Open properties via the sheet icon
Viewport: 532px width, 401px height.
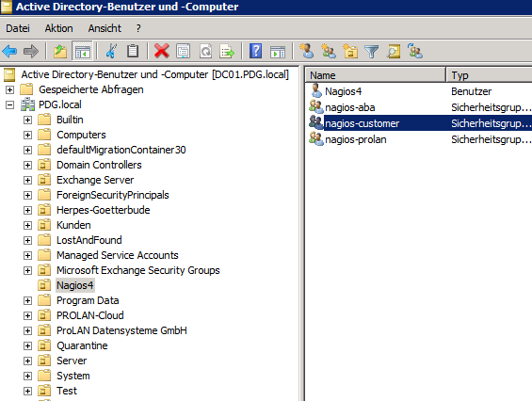point(184,52)
